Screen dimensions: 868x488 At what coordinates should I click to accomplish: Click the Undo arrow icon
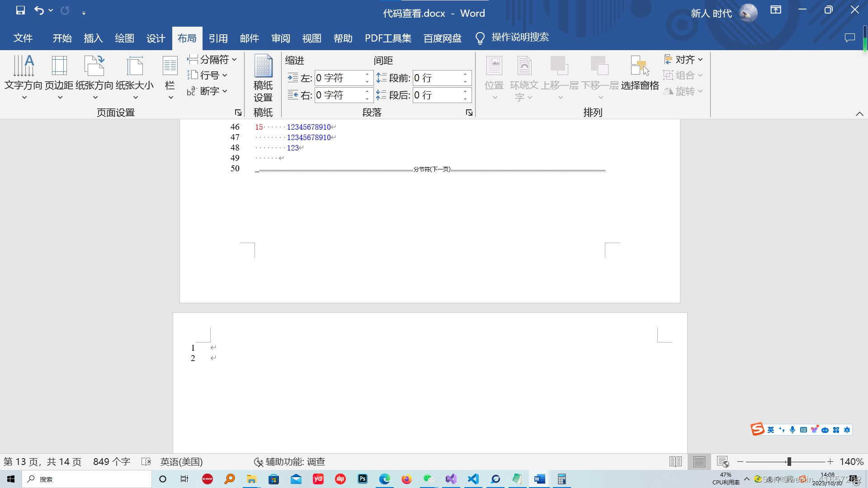point(39,11)
